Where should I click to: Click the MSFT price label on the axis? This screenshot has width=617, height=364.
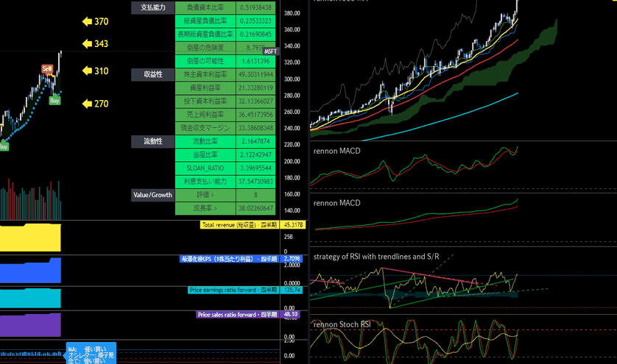click(x=272, y=51)
